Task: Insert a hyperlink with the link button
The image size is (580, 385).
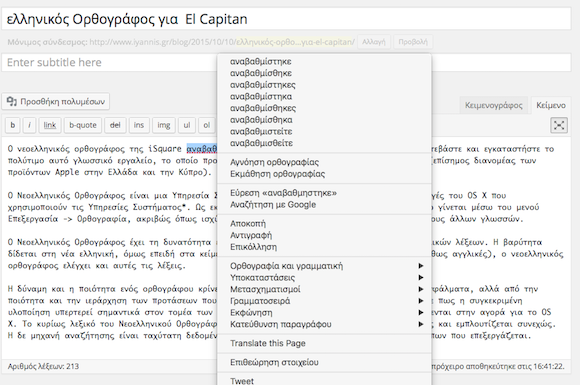Action: [x=50, y=125]
